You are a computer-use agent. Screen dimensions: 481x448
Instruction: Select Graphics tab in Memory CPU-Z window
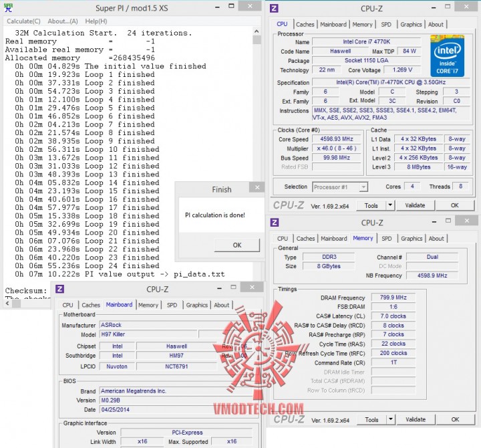[x=412, y=239]
